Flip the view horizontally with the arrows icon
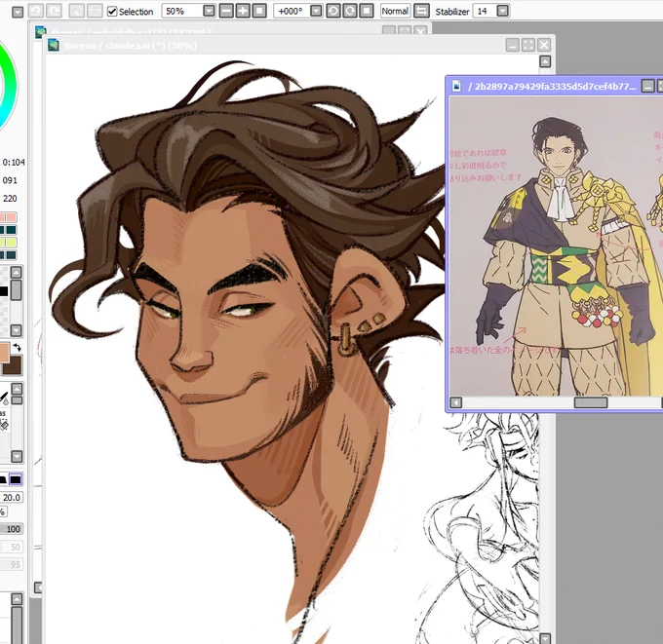Screen dimensions: 663x644 point(421,11)
